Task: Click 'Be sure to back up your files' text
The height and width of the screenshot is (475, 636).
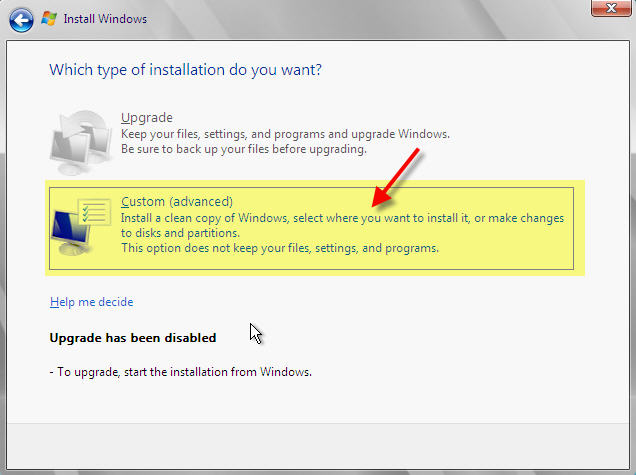Action: tap(244, 149)
